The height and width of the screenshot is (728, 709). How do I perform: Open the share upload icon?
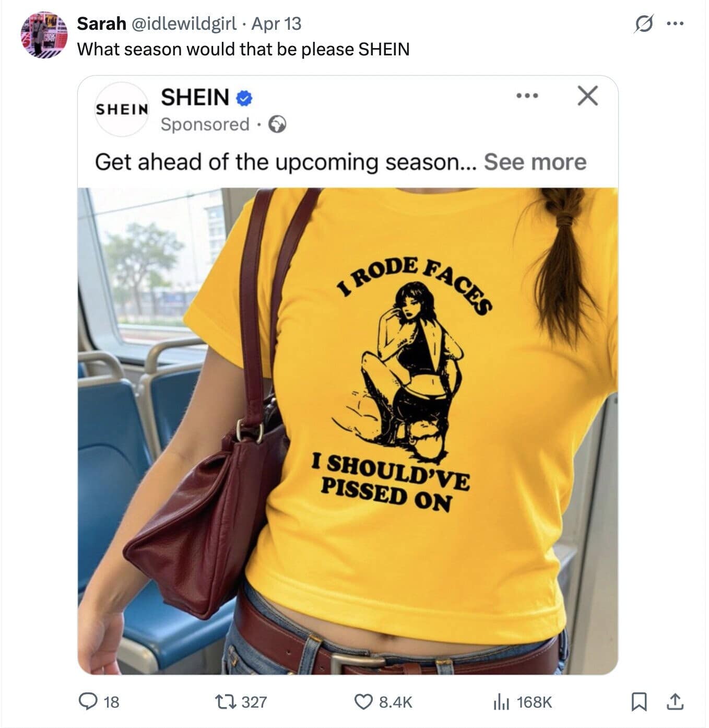tap(675, 701)
